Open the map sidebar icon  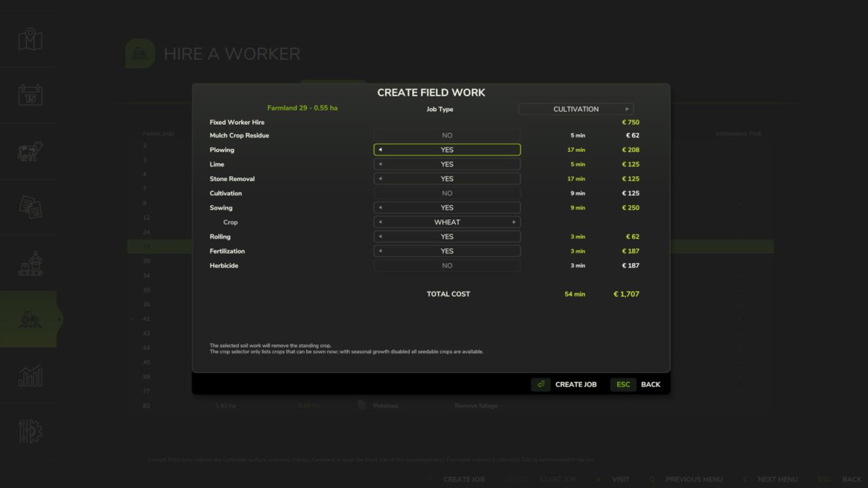click(30, 39)
